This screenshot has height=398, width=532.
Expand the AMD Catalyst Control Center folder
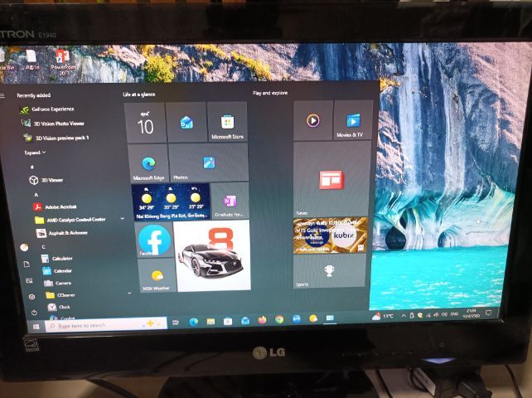[x=123, y=218]
